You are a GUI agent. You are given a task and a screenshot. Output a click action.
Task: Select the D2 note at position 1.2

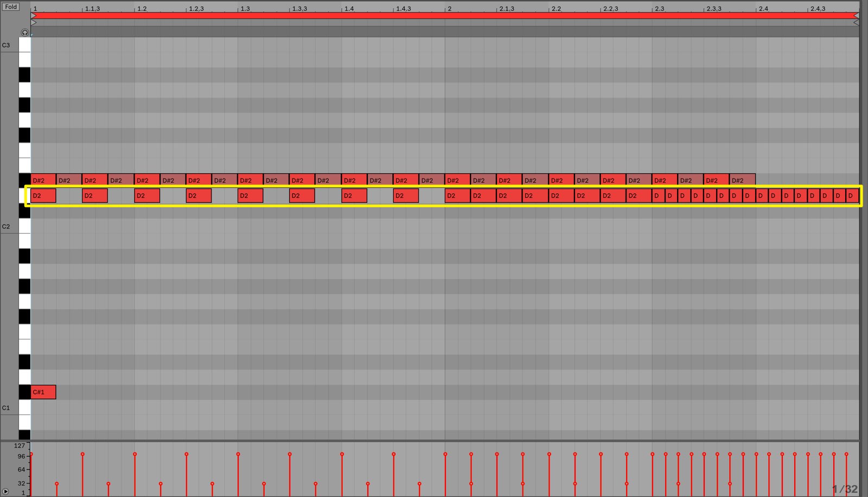coord(147,195)
